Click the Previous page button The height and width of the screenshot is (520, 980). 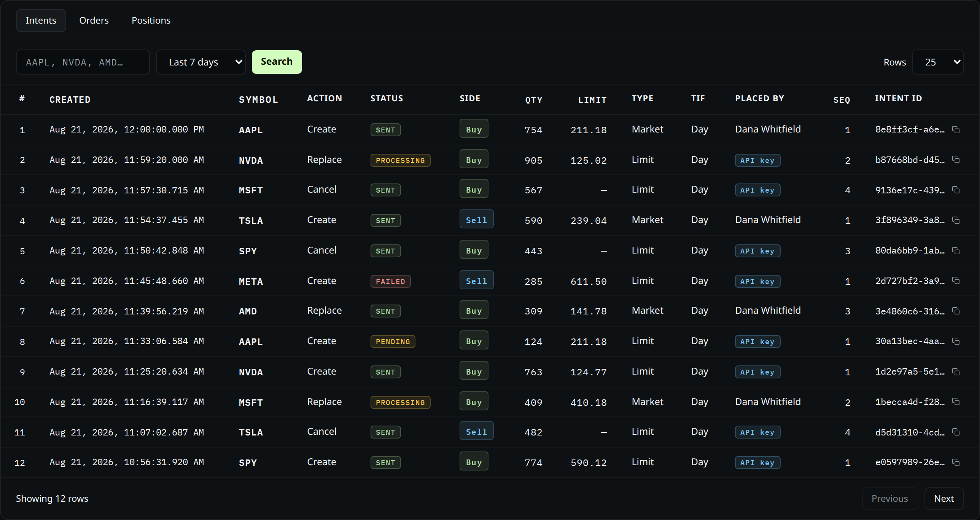[x=890, y=499]
